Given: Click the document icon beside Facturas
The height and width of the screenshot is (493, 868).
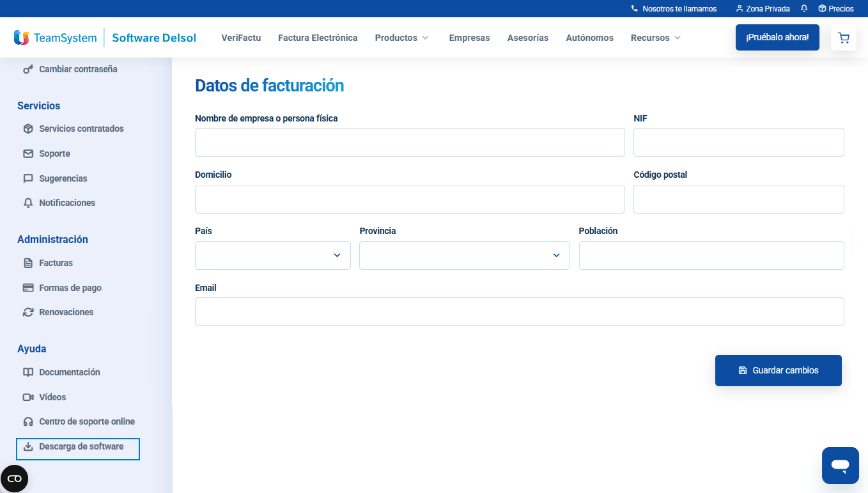Looking at the screenshot, I should [28, 263].
